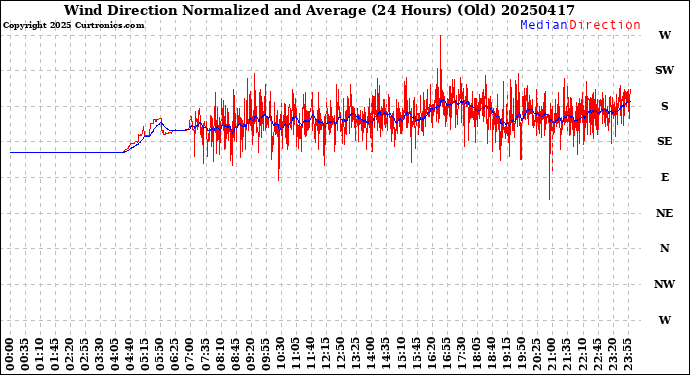The height and width of the screenshot is (375, 690).
Task: Click the 08:10 time axis label
Action: tap(220, 354)
